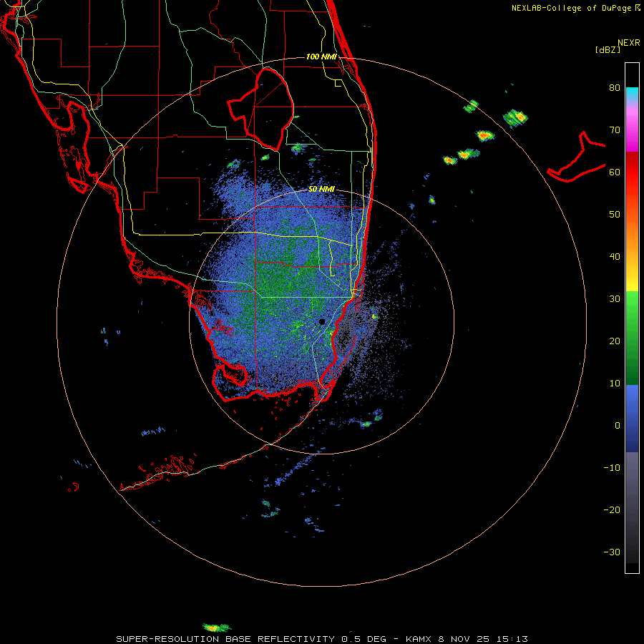Click the 20 dBZ scale value
This screenshot has width=644, height=644.
tap(615, 341)
